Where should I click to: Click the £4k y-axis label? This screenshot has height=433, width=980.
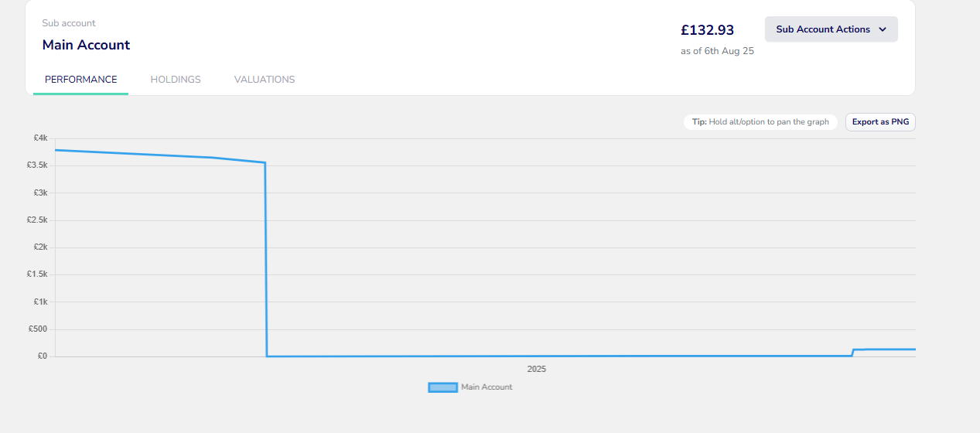[41, 138]
